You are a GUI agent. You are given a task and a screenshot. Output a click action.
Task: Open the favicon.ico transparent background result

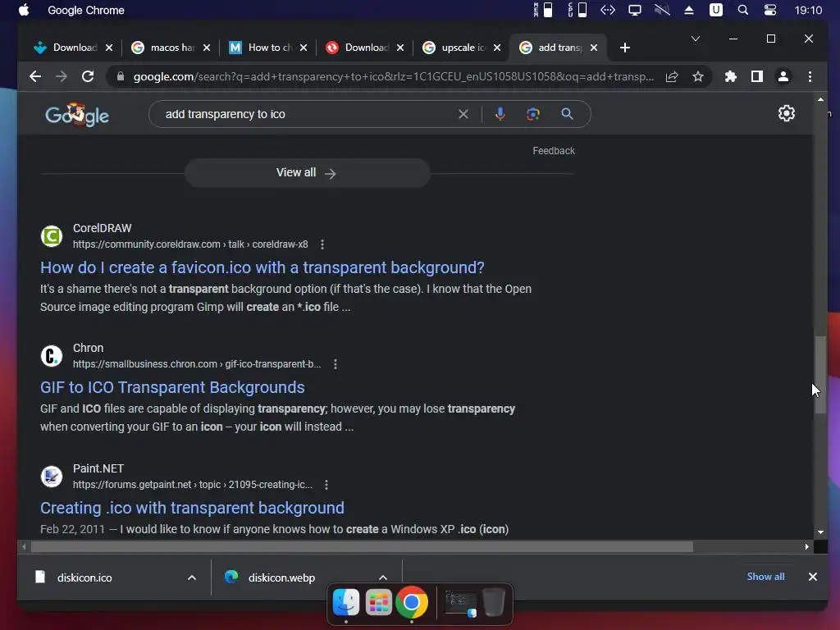click(x=262, y=267)
